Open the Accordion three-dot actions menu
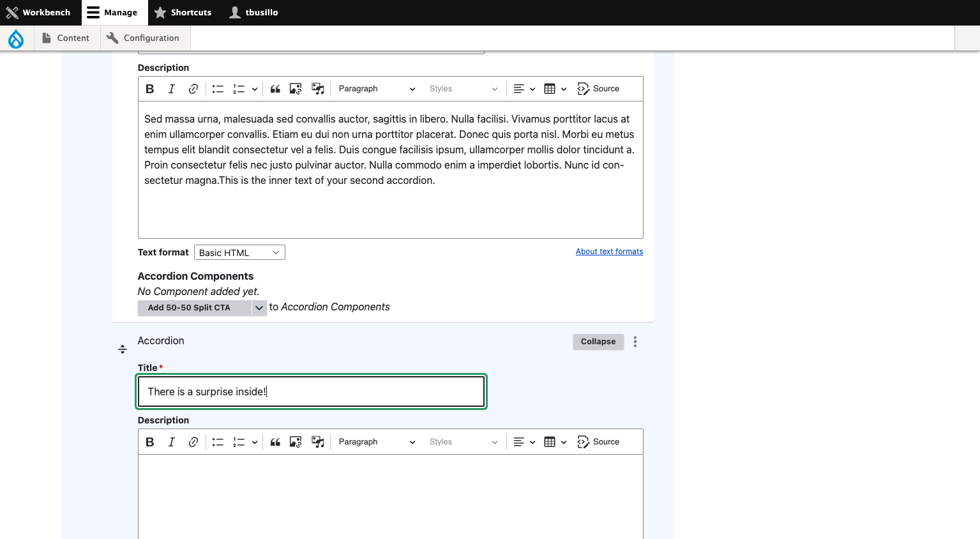 (x=635, y=342)
